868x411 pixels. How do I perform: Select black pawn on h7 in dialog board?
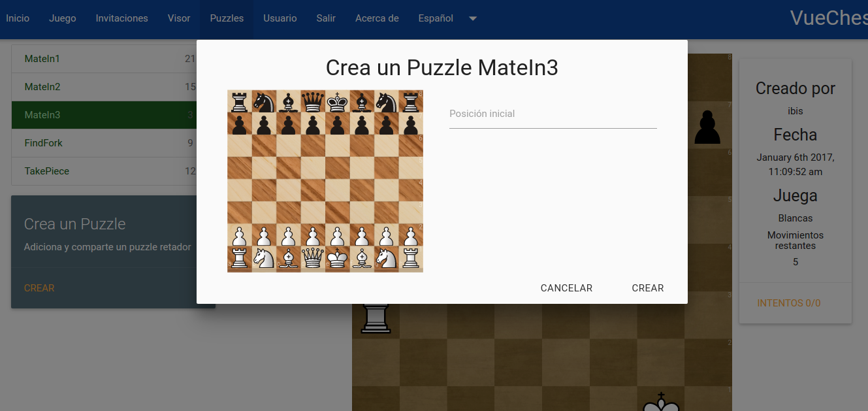[x=411, y=124]
